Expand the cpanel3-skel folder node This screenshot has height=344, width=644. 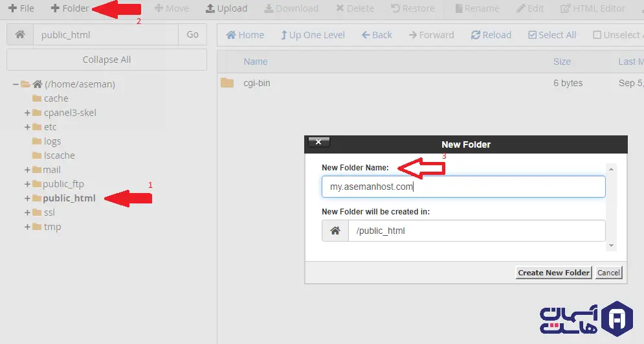coord(27,113)
